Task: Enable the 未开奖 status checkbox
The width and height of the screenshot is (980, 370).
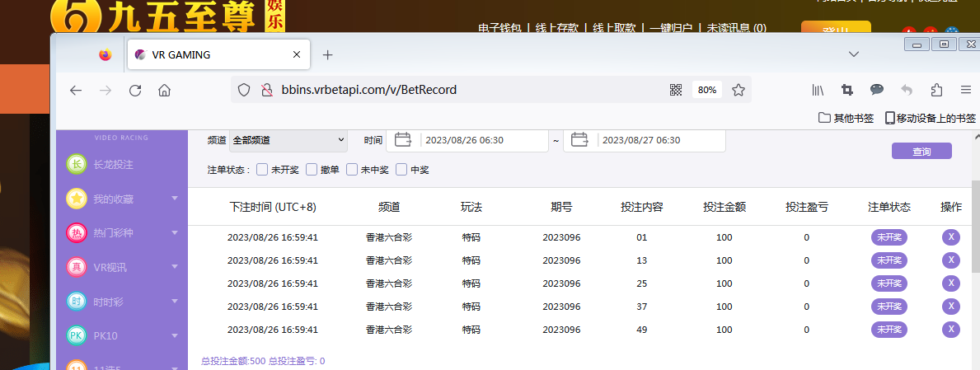Action: click(262, 170)
